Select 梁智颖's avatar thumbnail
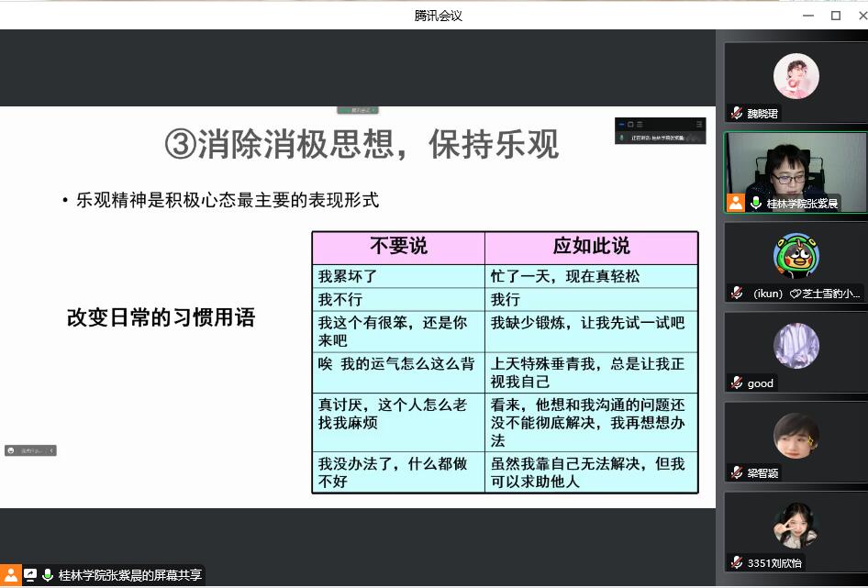This screenshot has height=588, width=868. [x=796, y=436]
